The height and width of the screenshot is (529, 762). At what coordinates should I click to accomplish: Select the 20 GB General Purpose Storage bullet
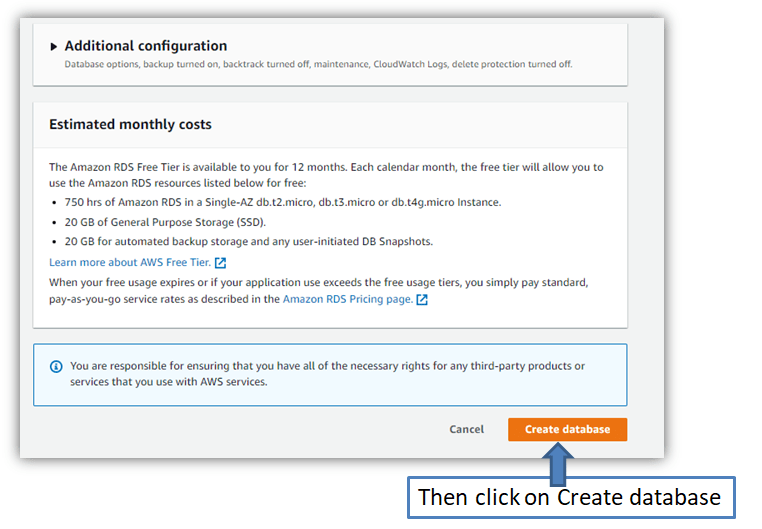point(165,222)
